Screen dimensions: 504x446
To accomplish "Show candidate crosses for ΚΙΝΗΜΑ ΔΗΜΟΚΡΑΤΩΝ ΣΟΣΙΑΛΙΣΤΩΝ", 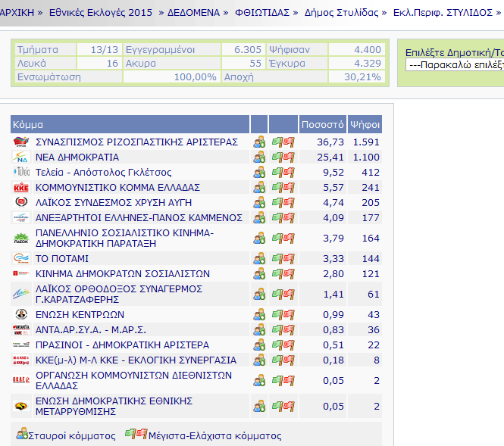I will click(259, 273).
